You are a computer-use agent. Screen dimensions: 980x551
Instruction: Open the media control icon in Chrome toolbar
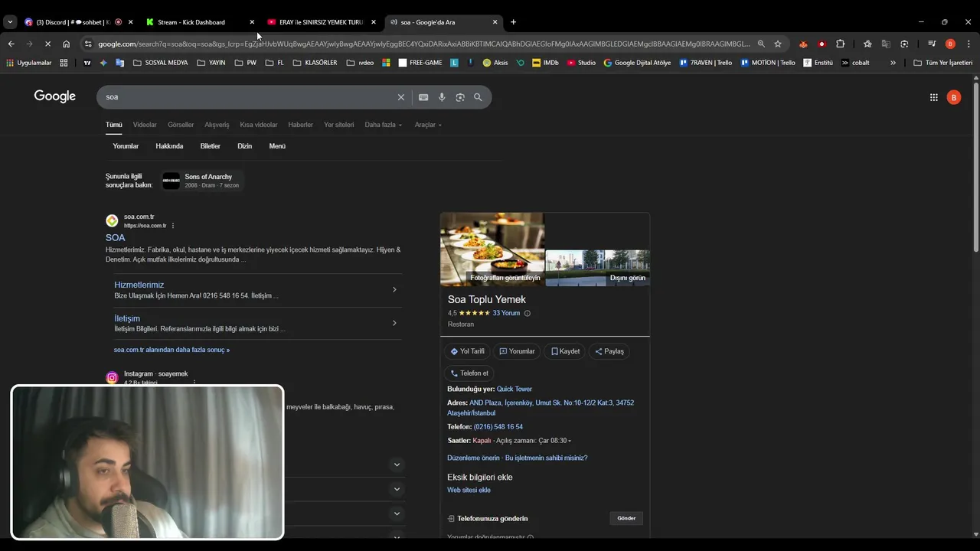click(932, 44)
